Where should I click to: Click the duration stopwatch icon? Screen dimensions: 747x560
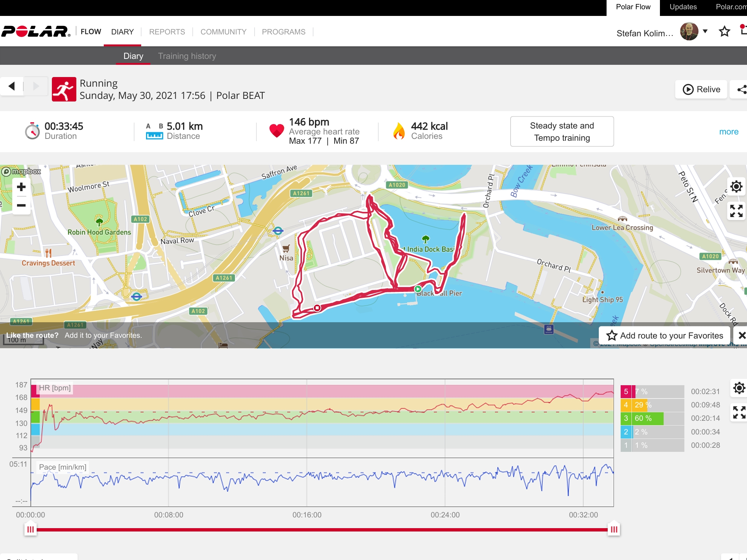(x=32, y=131)
